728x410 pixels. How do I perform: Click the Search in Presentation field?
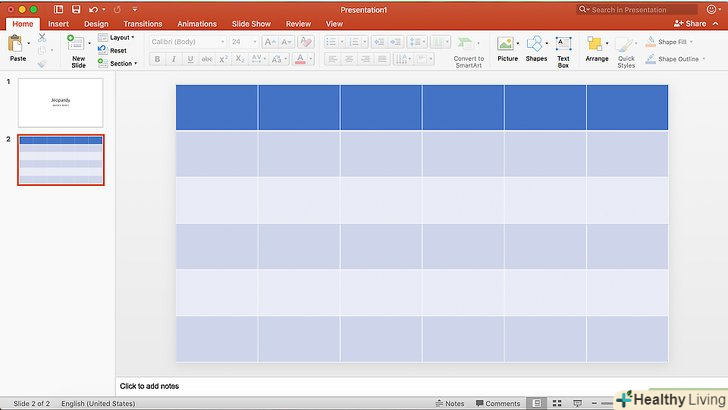click(637, 9)
